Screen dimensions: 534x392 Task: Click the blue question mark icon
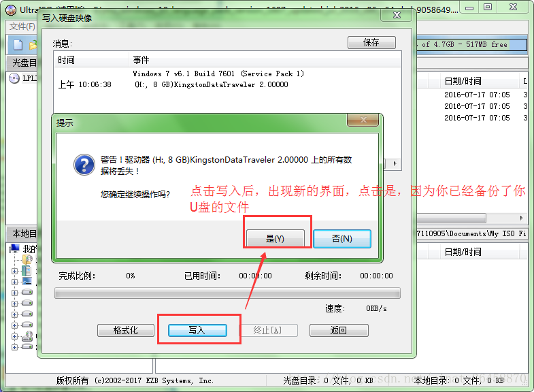tap(84, 165)
